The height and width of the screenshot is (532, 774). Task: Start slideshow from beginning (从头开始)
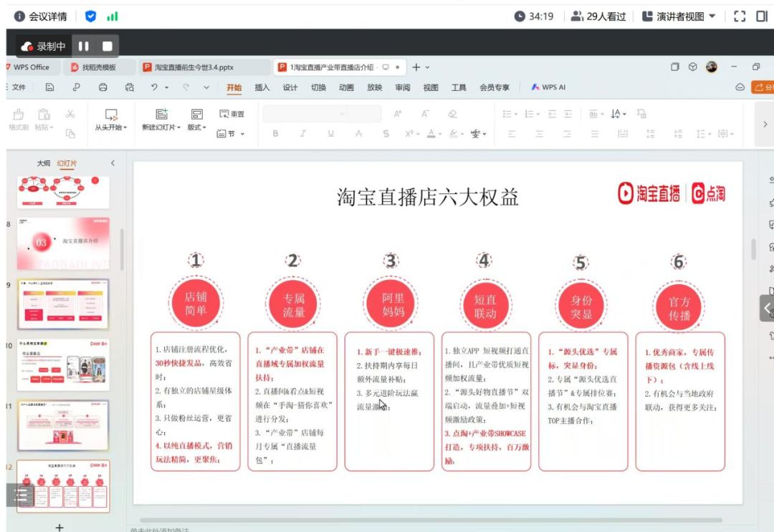click(x=111, y=120)
